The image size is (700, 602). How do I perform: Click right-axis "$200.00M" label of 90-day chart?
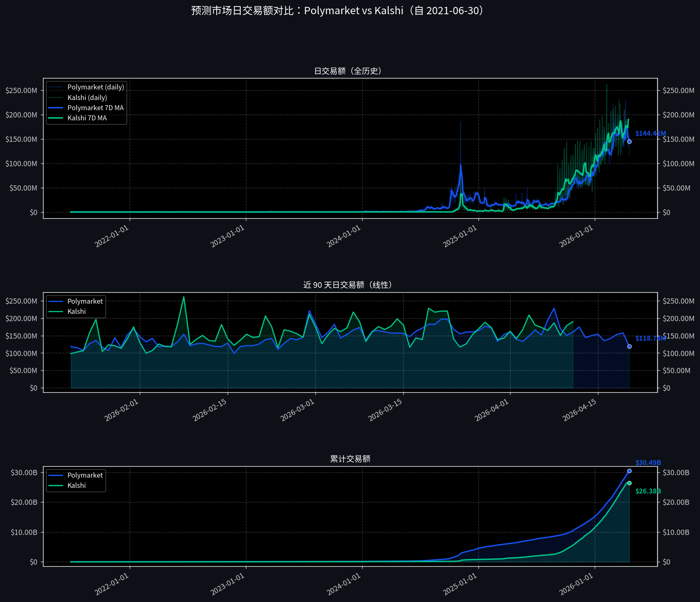coord(678,319)
